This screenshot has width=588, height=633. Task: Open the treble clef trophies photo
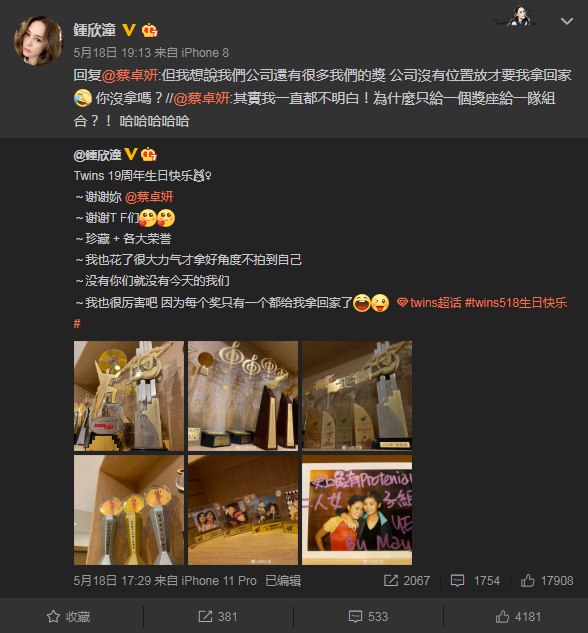(243, 396)
